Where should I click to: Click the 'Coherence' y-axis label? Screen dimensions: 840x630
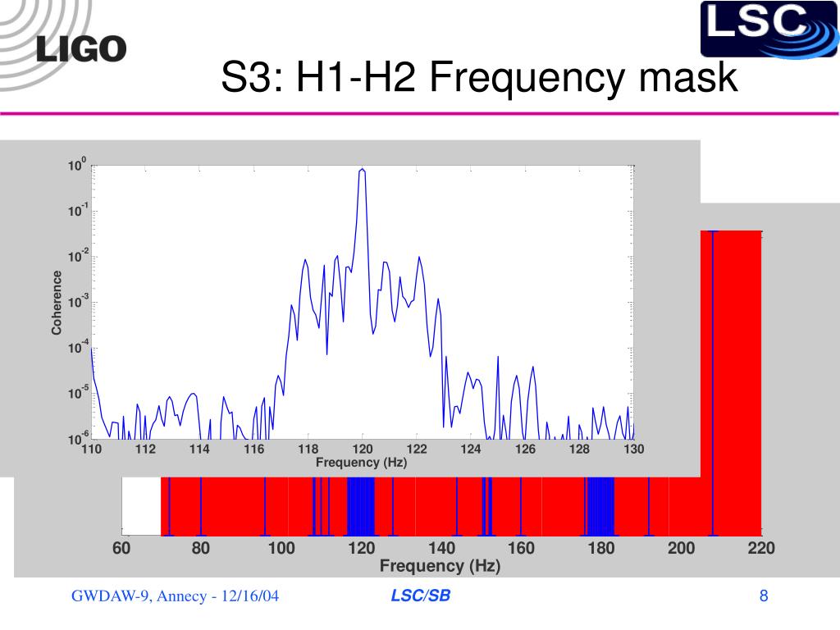[x=57, y=303]
